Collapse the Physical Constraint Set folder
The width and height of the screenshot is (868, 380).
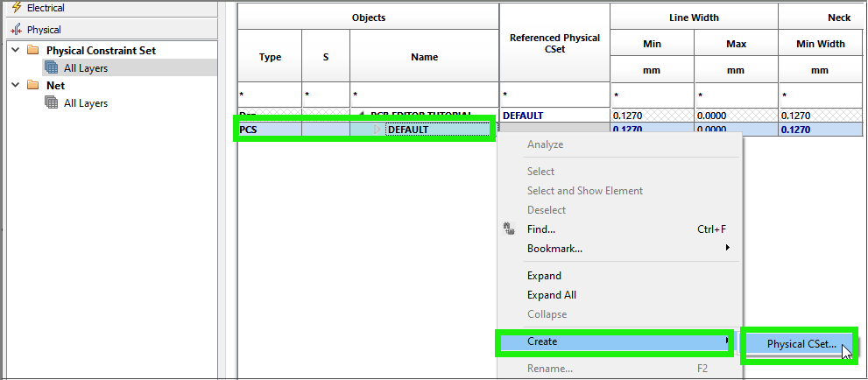click(16, 50)
